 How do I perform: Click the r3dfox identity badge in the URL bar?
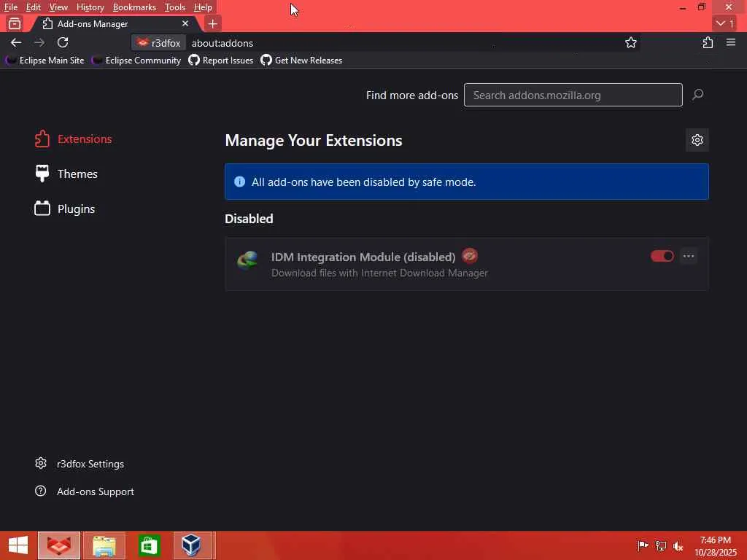[158, 43]
